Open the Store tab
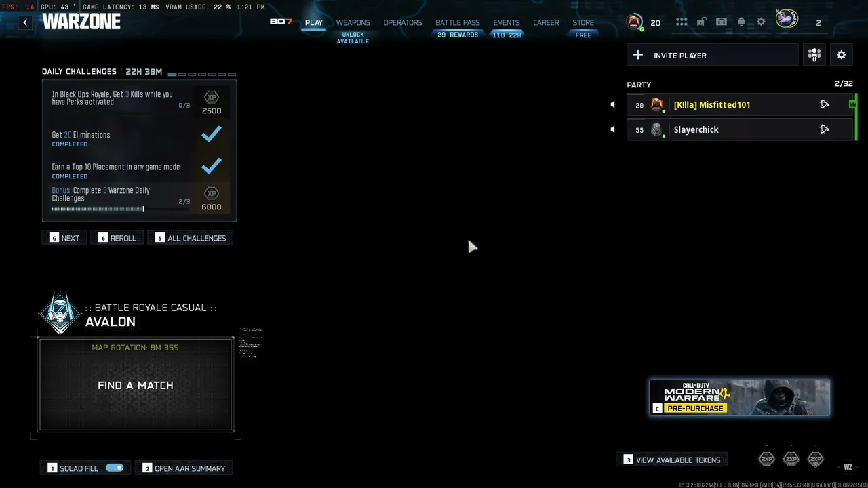 pos(583,22)
